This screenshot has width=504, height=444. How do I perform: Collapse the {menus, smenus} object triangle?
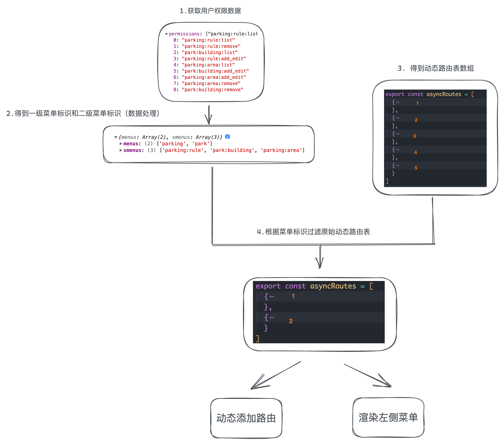116,137
